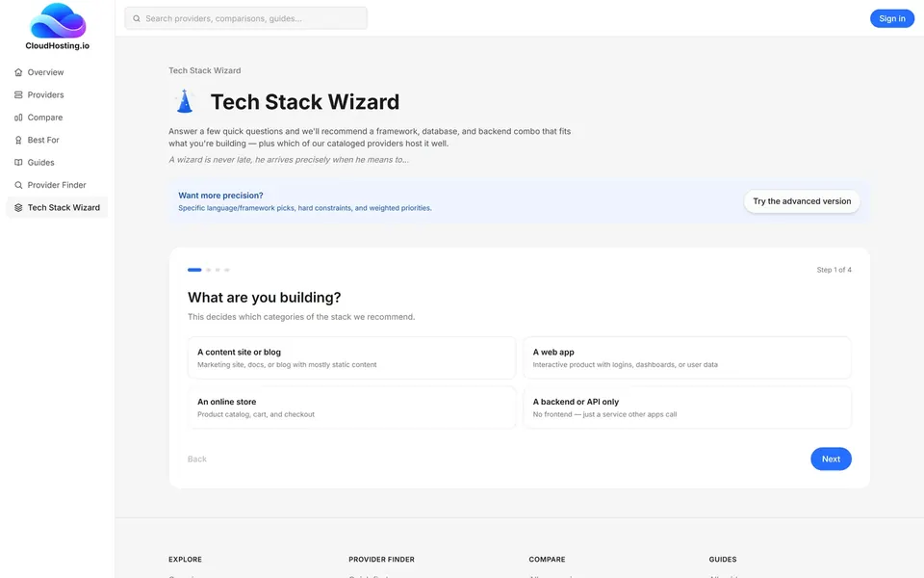Viewport: 924px width, 578px height.
Task: Click the wizard hat icon beside title
Action: (185, 101)
